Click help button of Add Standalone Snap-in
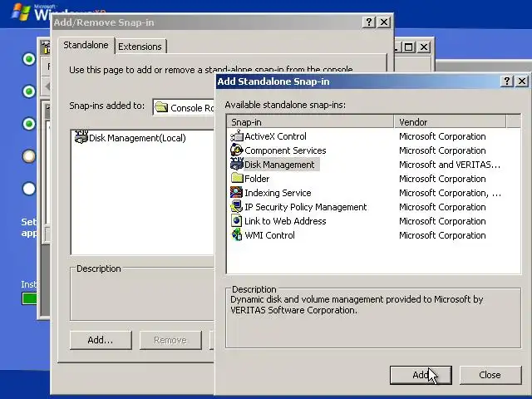The width and height of the screenshot is (532, 399). pyautogui.click(x=506, y=81)
